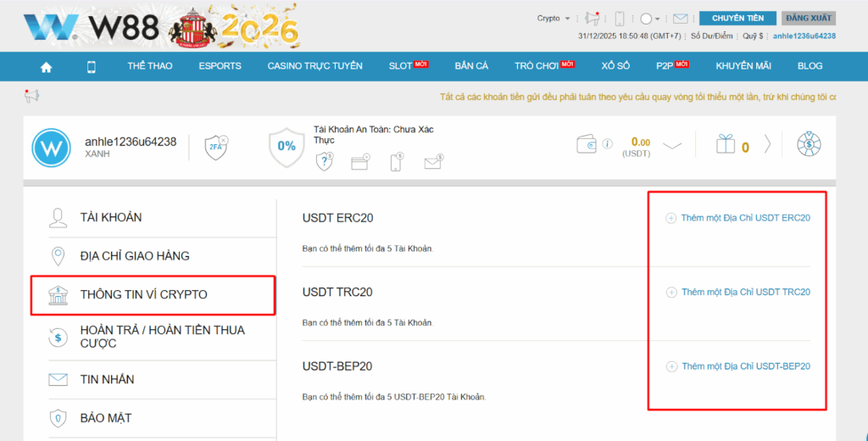
Task: Click the phone verification status icon
Action: coord(396,162)
